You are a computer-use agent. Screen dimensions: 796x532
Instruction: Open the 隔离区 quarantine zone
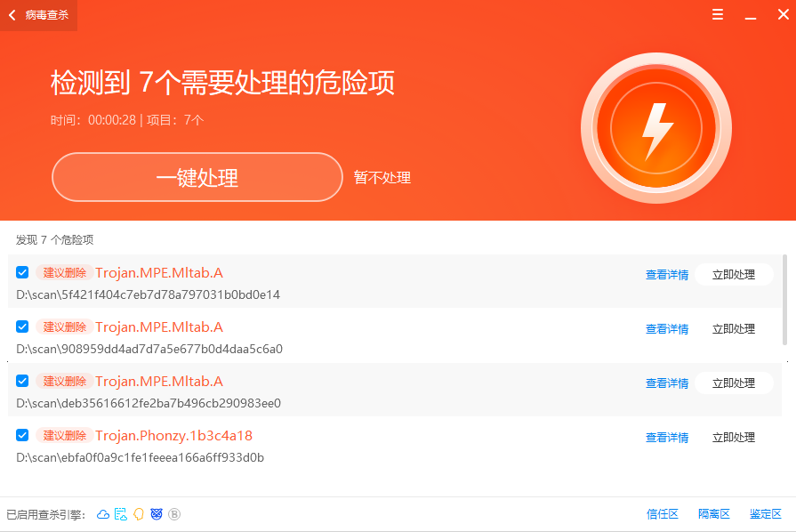(713, 514)
